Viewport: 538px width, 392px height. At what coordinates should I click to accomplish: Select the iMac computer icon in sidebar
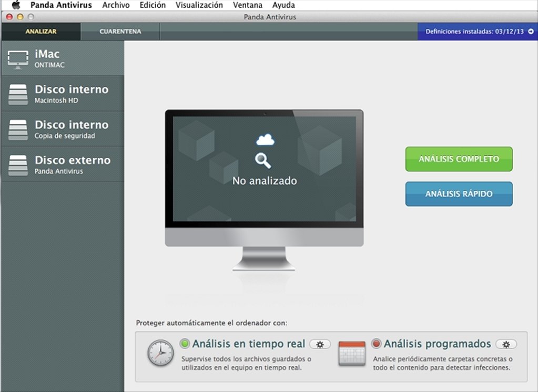(18, 60)
